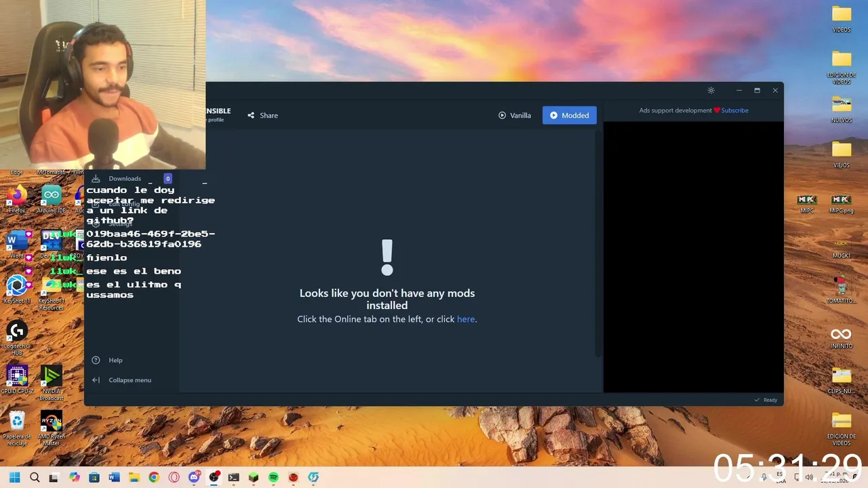868x488 pixels.
Task: Click the Downloads count badge
Action: (x=167, y=178)
